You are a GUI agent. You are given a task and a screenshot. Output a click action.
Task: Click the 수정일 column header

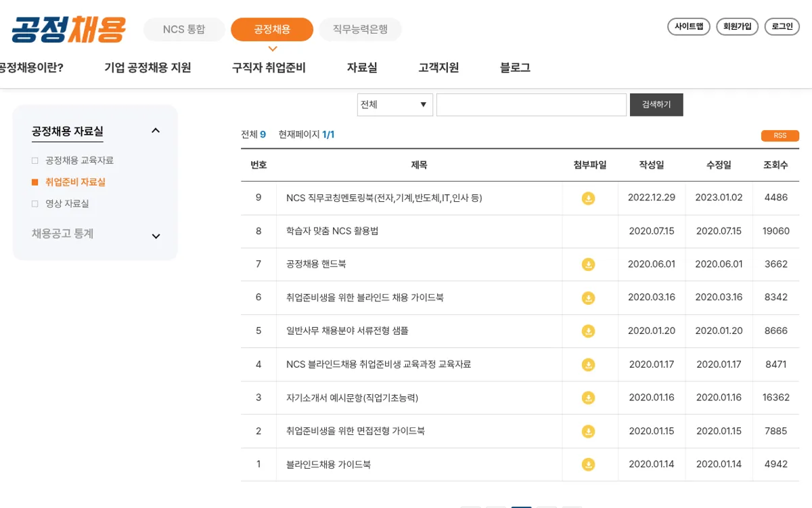(719, 165)
